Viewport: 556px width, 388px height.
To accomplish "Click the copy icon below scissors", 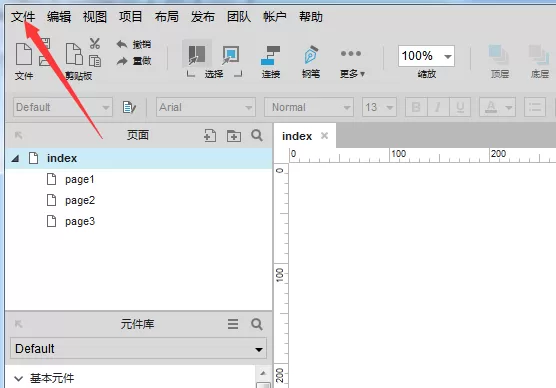I will 95,61.
